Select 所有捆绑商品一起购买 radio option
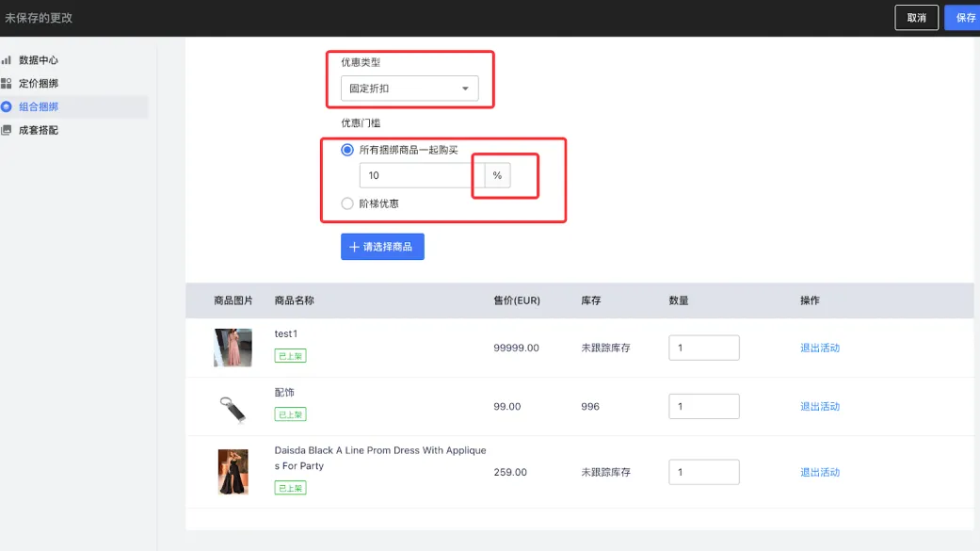 point(346,150)
